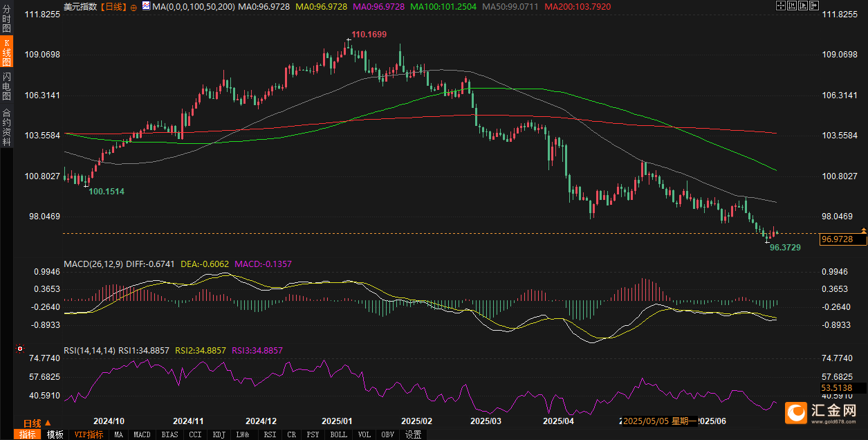Select the RSI indicator button
Image resolution: width=868 pixels, height=440 pixels.
click(269, 434)
